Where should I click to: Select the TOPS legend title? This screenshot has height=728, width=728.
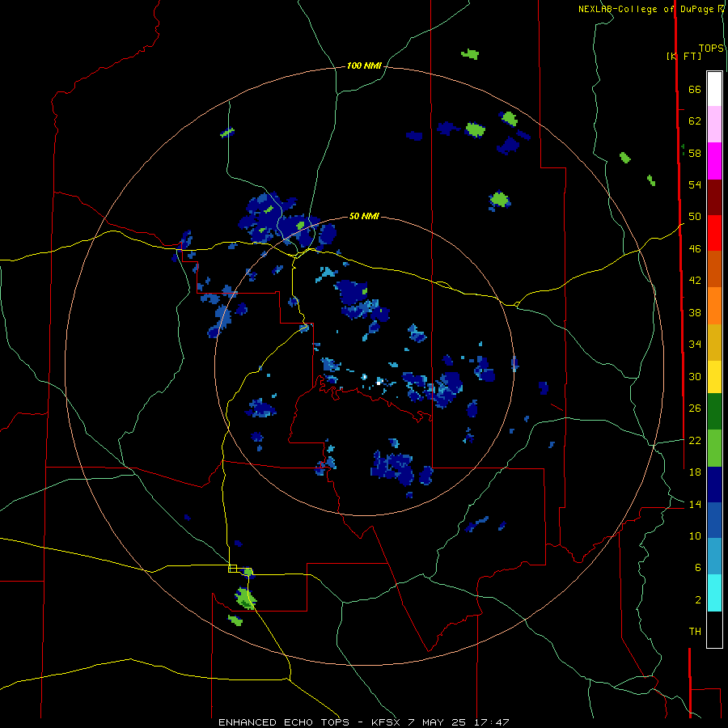tap(711, 49)
